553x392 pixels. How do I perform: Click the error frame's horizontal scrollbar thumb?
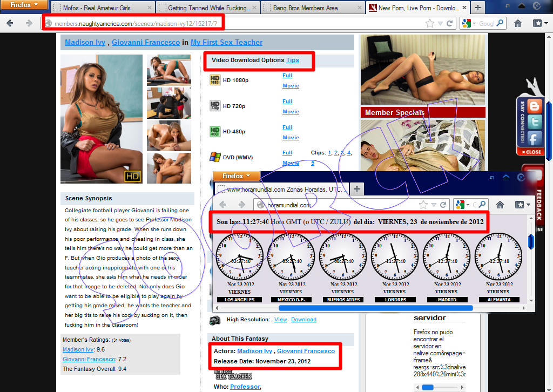coord(428,388)
